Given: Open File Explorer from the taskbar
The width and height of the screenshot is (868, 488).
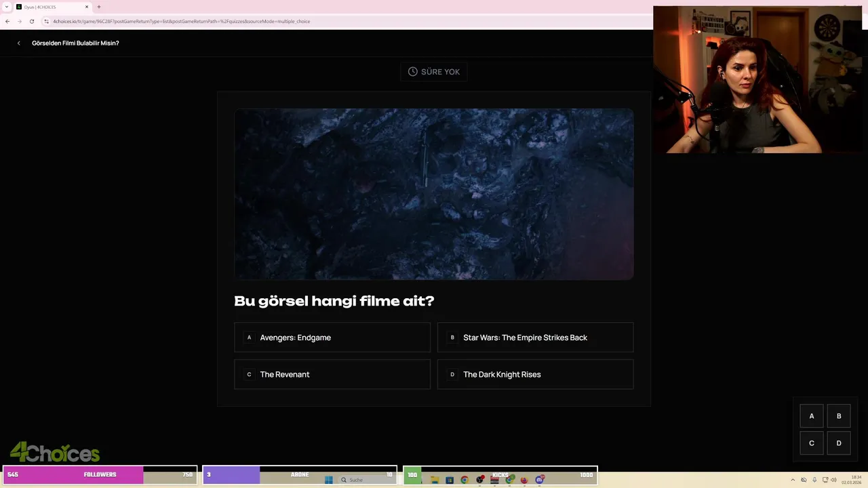Looking at the screenshot, I should pyautogui.click(x=435, y=480).
